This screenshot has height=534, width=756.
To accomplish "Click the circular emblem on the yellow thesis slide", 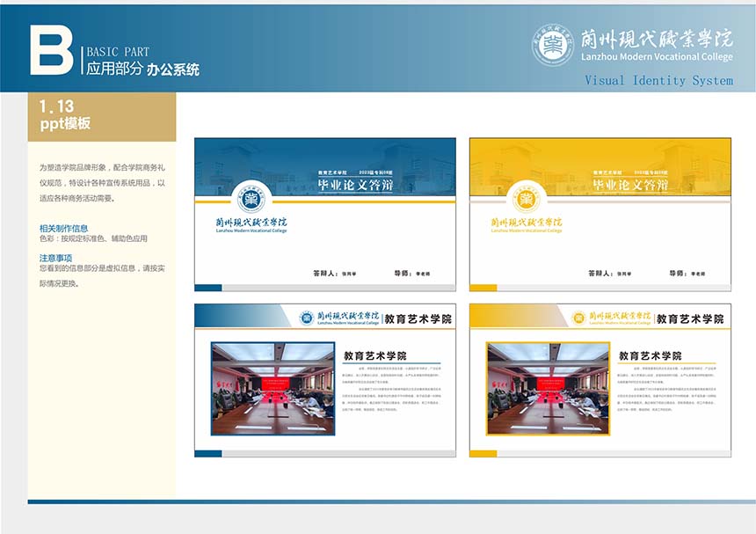I will 525,200.
